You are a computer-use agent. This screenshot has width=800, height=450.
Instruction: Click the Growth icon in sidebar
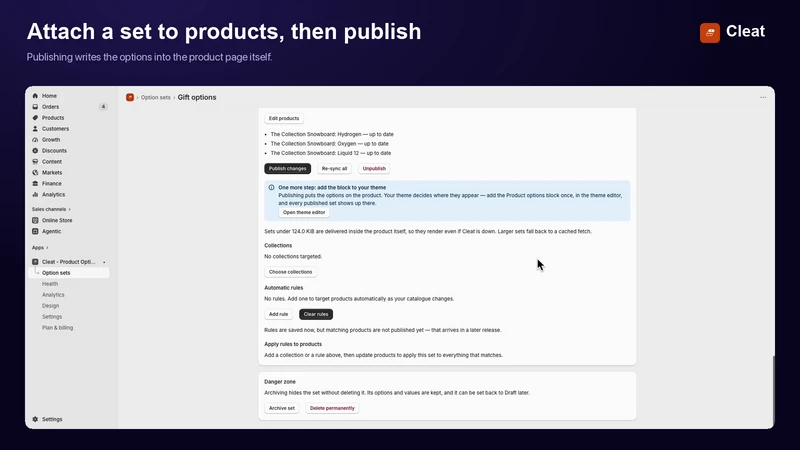click(x=35, y=140)
